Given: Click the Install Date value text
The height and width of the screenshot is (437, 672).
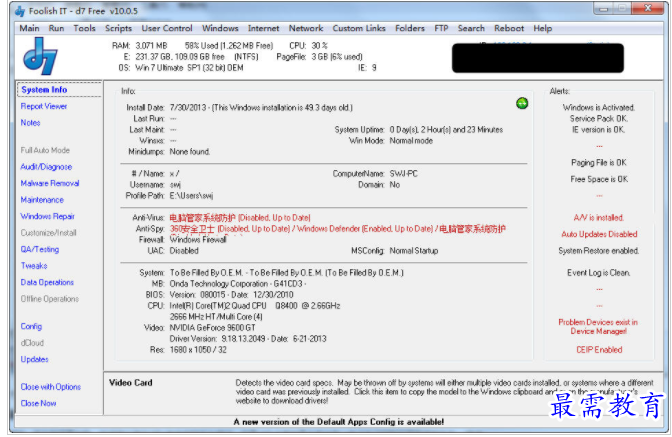Looking at the screenshot, I should 261,108.
